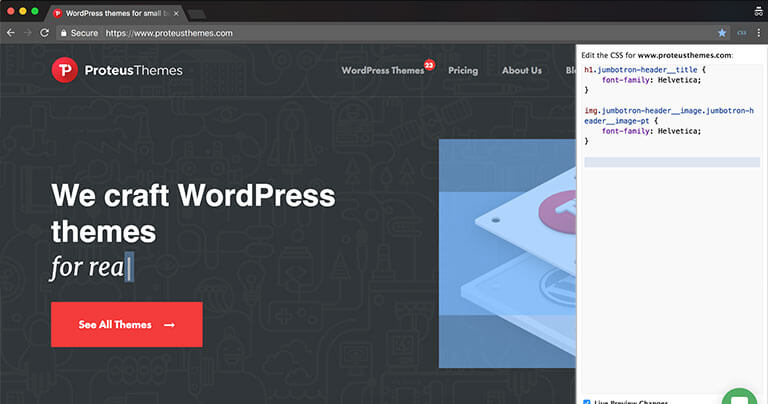
Task: Click the See All Themes red button
Action: pos(126,324)
